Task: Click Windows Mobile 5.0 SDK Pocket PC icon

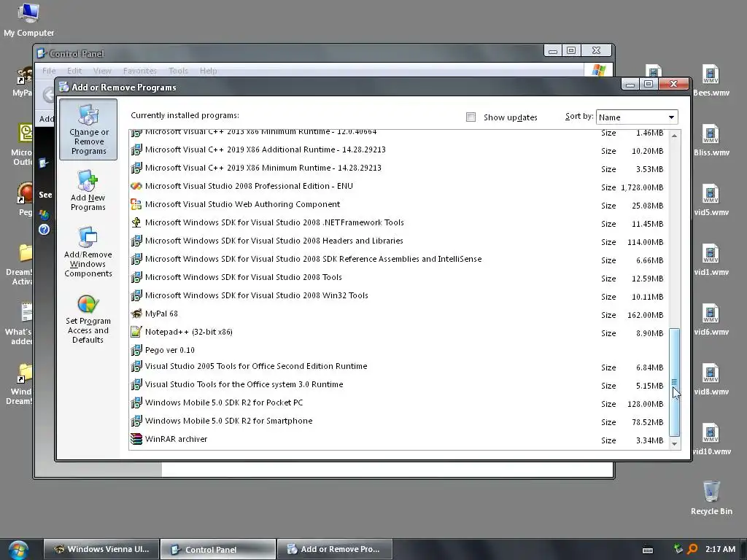Action: (136, 402)
